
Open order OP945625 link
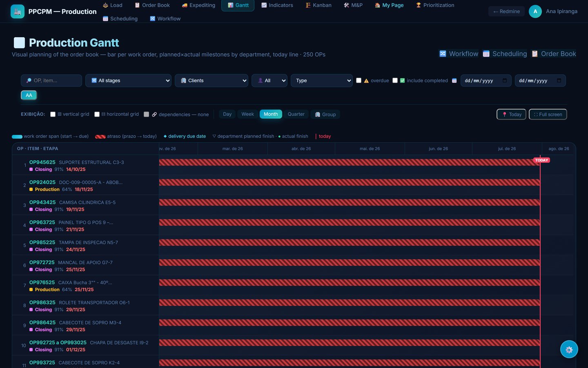click(x=42, y=162)
